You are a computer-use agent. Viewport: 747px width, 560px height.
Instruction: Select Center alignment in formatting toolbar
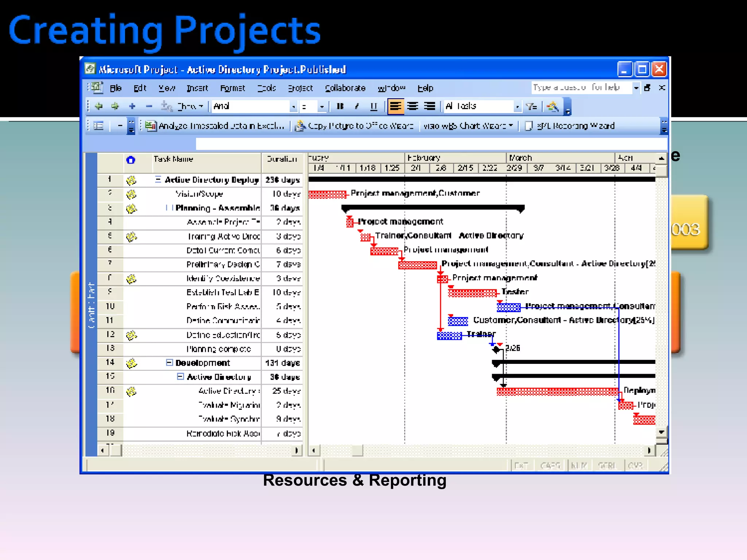tap(413, 106)
